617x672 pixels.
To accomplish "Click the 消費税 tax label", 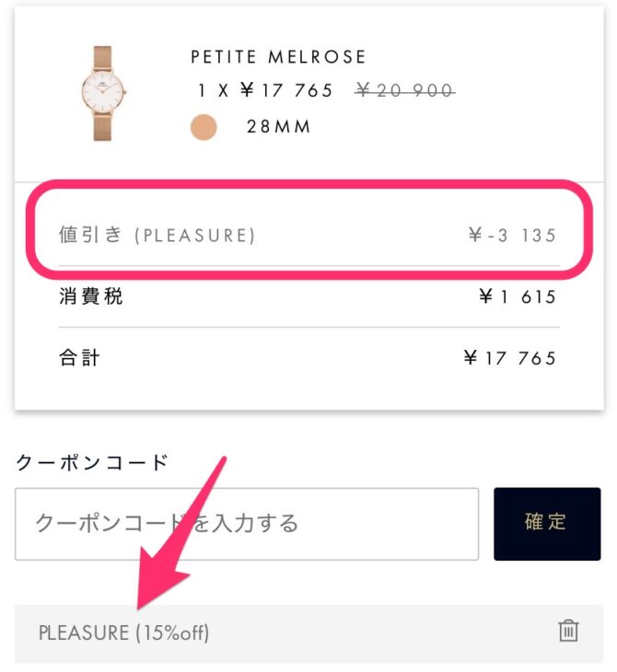I will (90, 296).
